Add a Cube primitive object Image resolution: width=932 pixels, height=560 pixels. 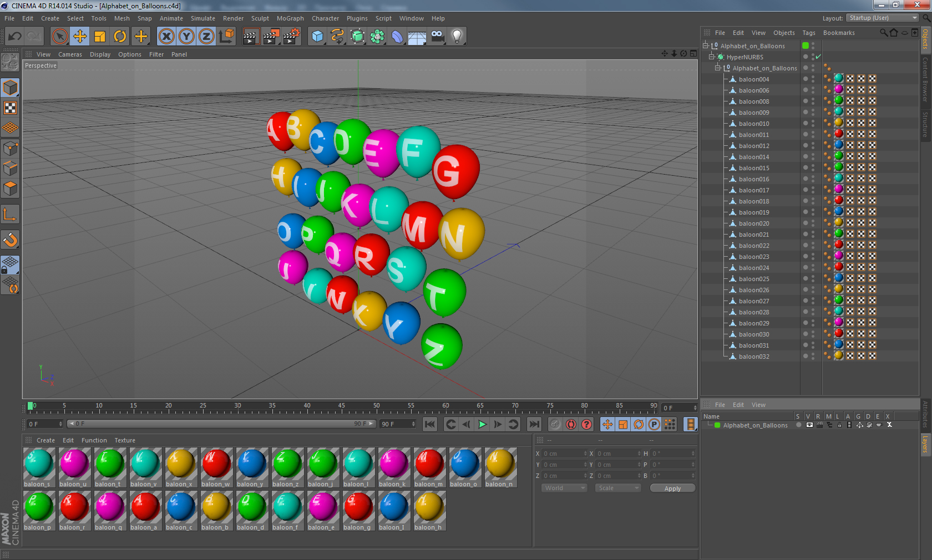point(317,37)
